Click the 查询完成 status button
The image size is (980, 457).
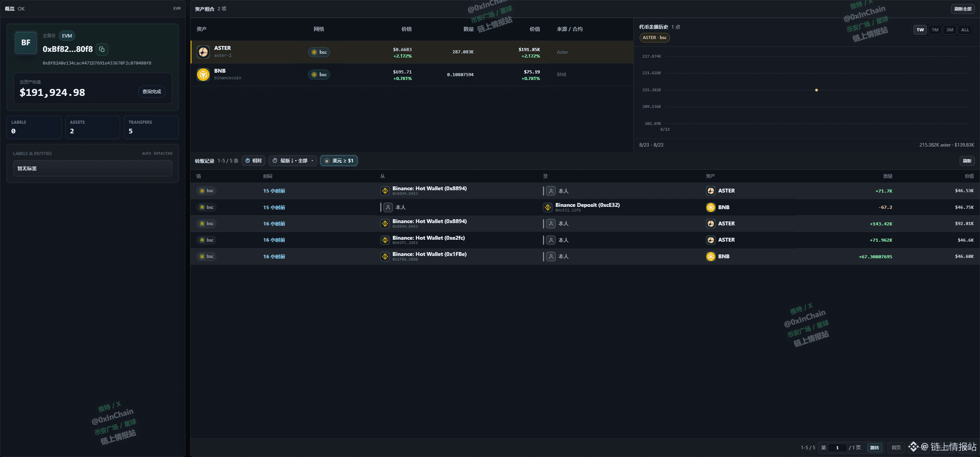pyautogui.click(x=152, y=92)
